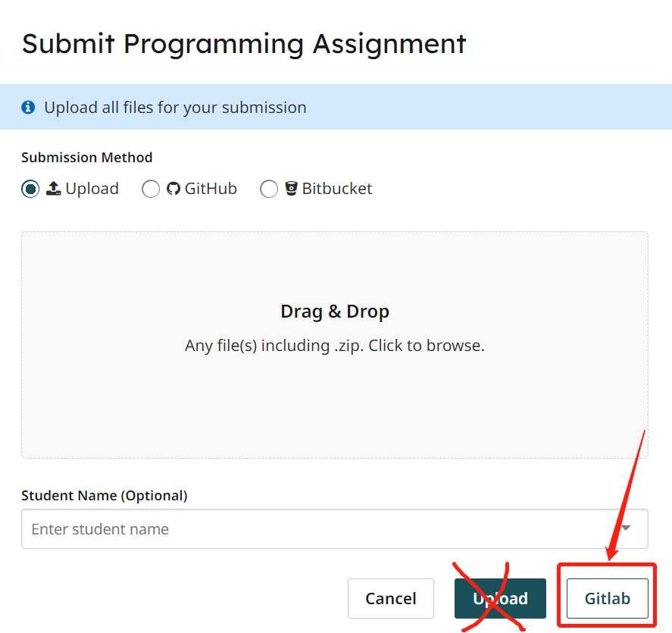Click the GitHub octocat icon
672x633 pixels.
[x=174, y=188]
